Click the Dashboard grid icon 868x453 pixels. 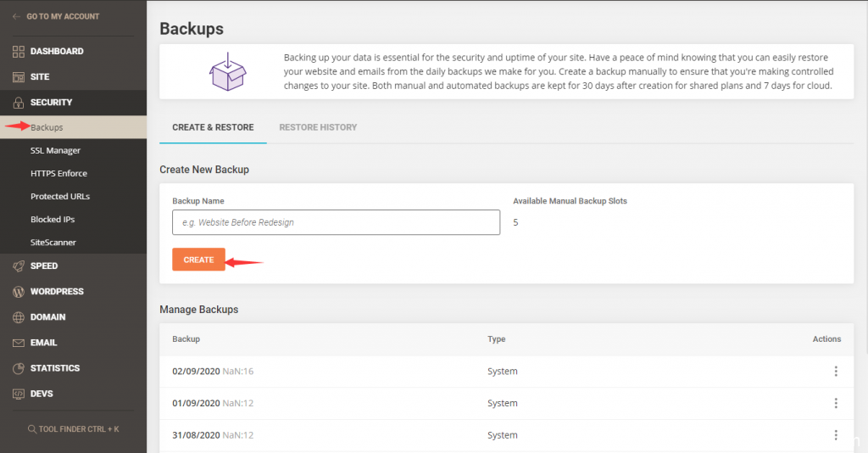click(x=19, y=52)
